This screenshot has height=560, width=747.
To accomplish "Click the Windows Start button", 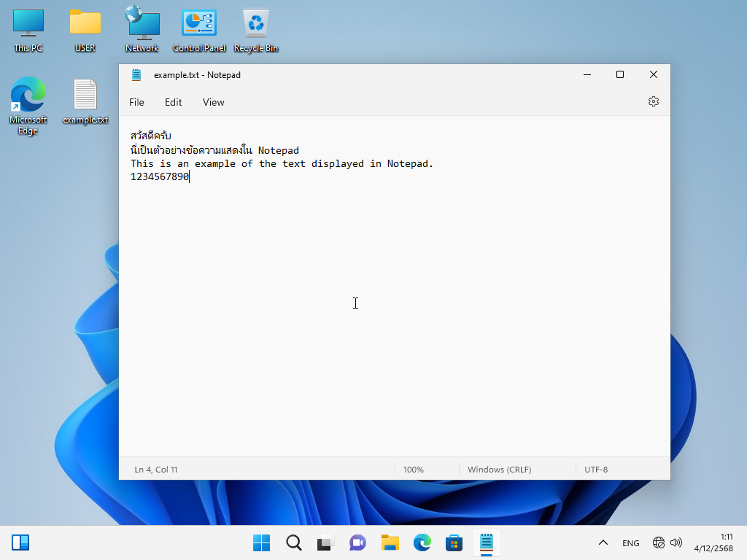I will coord(261,542).
